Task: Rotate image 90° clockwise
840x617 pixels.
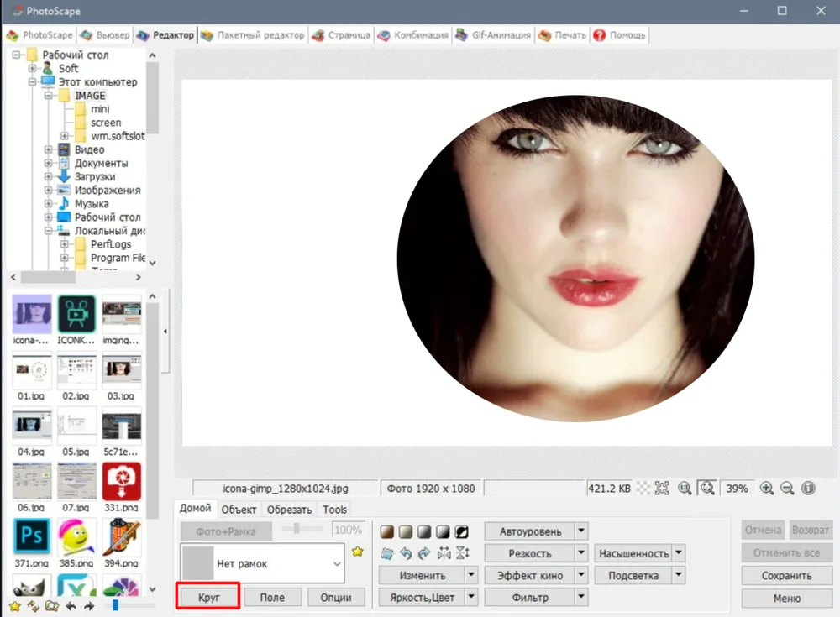Action: (424, 553)
